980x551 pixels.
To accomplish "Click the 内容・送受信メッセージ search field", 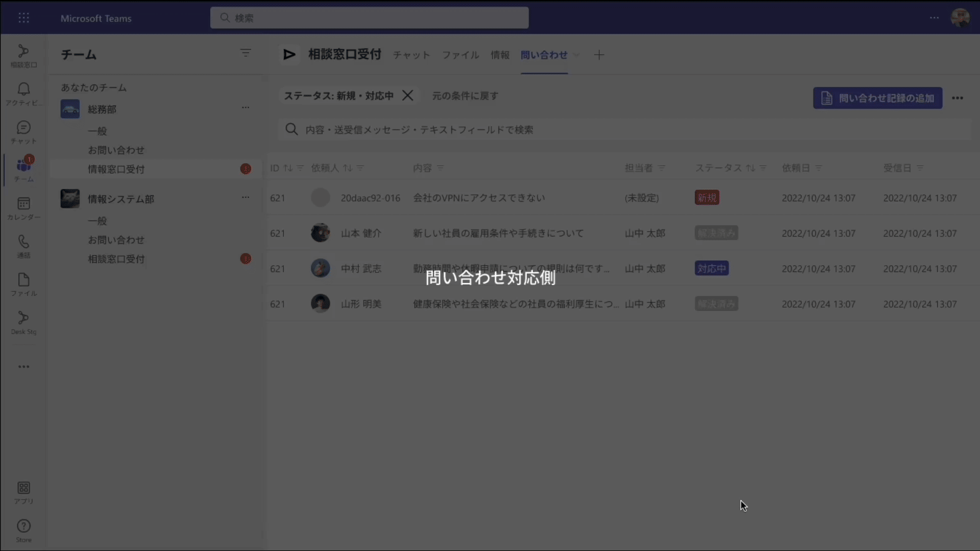I will 624,130.
